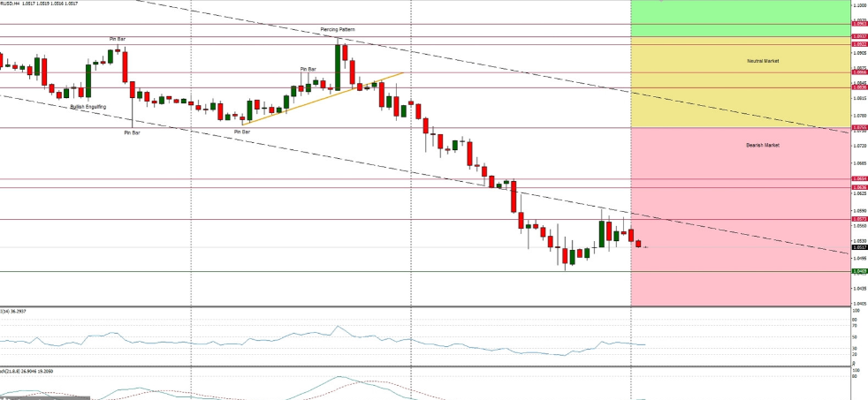
Task: Click the 1.0664 price level tag
Action: [x=857, y=179]
